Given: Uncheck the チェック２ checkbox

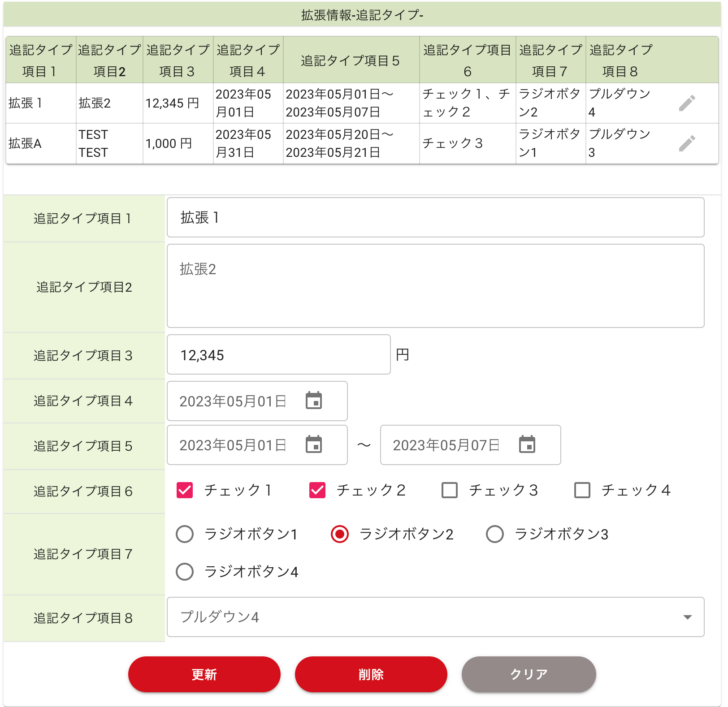Looking at the screenshot, I should tap(317, 490).
